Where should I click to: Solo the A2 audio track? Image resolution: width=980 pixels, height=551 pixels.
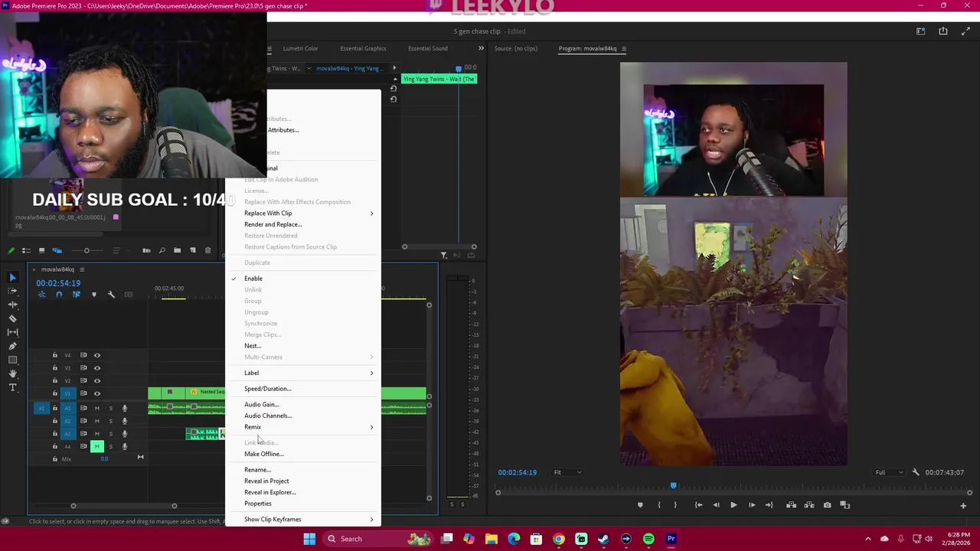(110, 421)
